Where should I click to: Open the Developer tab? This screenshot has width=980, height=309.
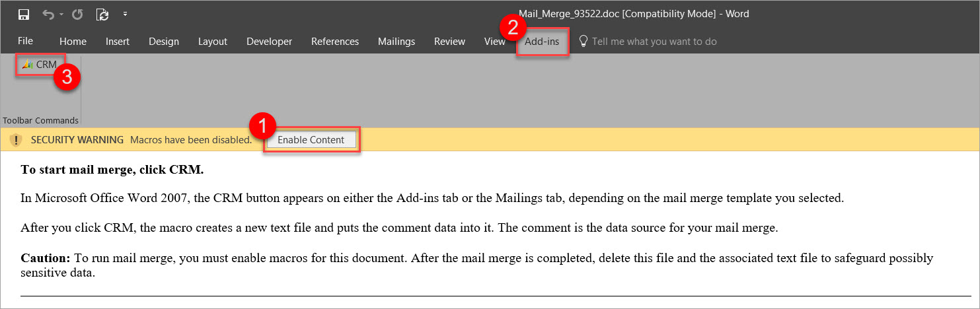coord(269,41)
